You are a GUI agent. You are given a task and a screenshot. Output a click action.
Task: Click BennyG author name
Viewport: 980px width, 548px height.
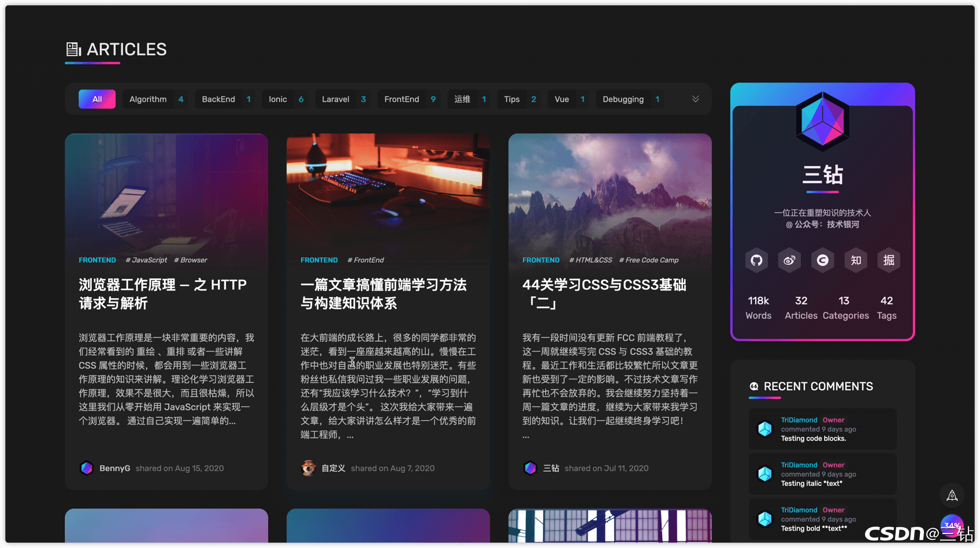pos(114,468)
